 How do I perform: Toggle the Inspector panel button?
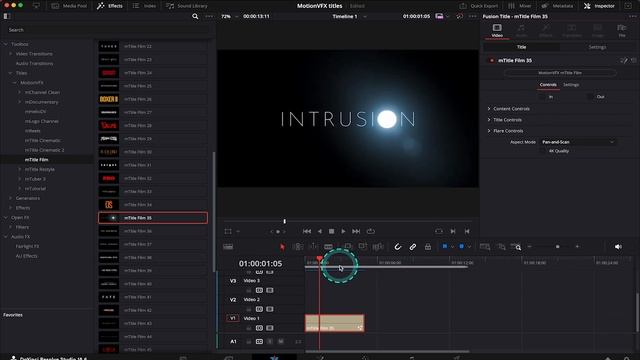599,6
